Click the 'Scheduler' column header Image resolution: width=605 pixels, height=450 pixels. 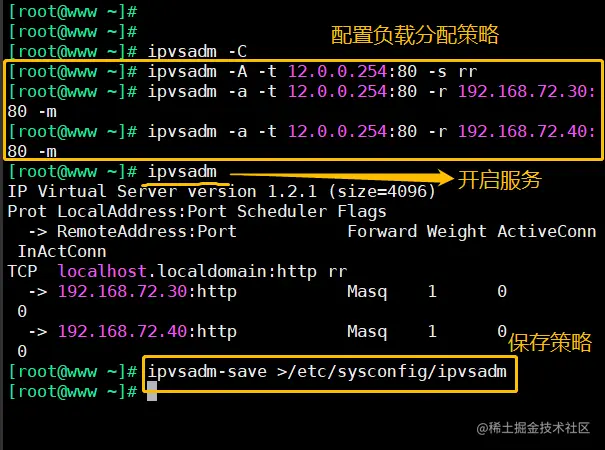[282, 211]
